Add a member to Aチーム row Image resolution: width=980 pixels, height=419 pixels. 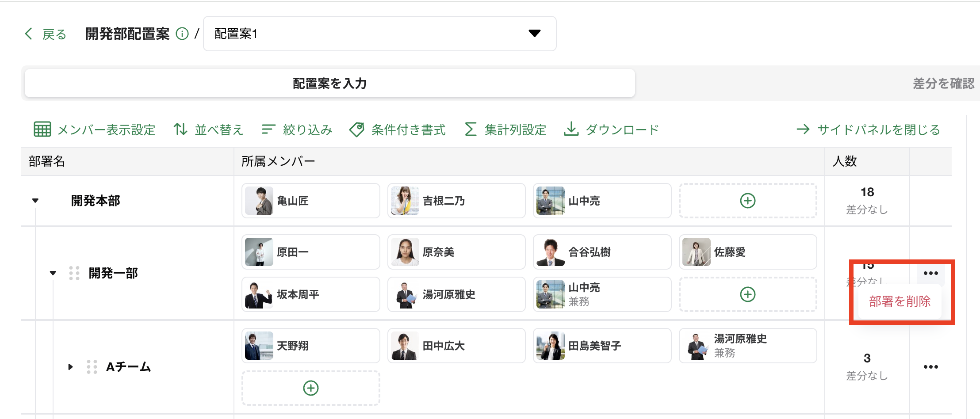pyautogui.click(x=310, y=388)
